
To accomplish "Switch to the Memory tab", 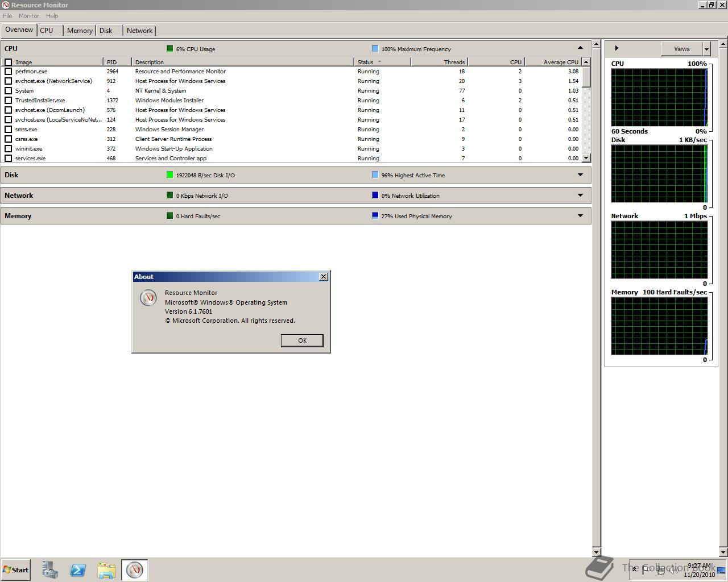I will click(x=80, y=31).
